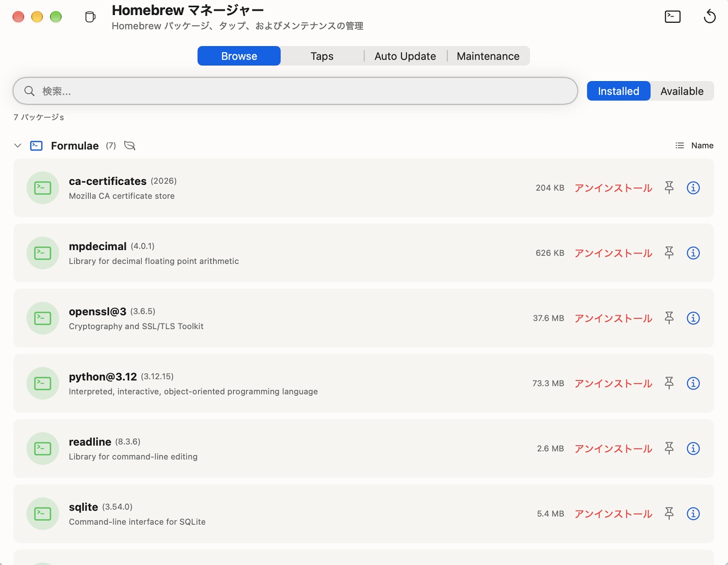Click the sqlite green terminal icon
Screen dimensions: 728x565
pyautogui.click(x=43, y=514)
